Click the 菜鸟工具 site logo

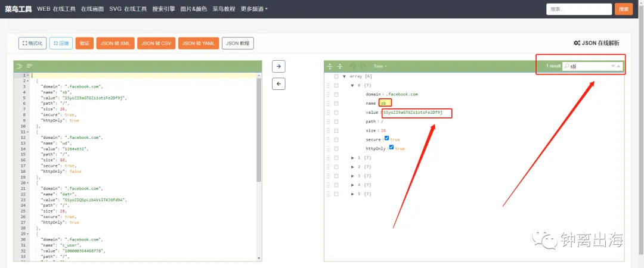(18, 9)
